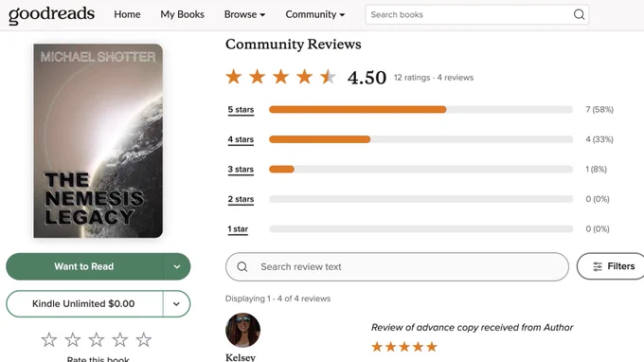
Task: Click Kelsey's five-star review rating
Action: (x=404, y=347)
